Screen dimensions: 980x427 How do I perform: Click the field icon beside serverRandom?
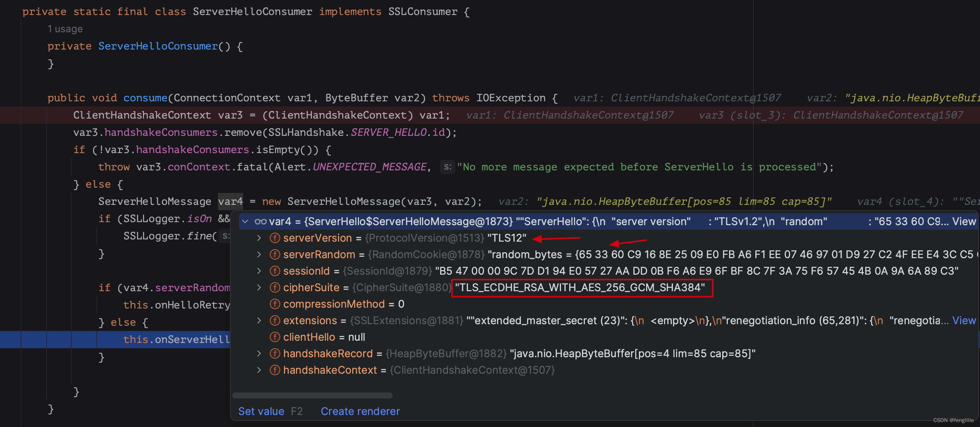(275, 254)
